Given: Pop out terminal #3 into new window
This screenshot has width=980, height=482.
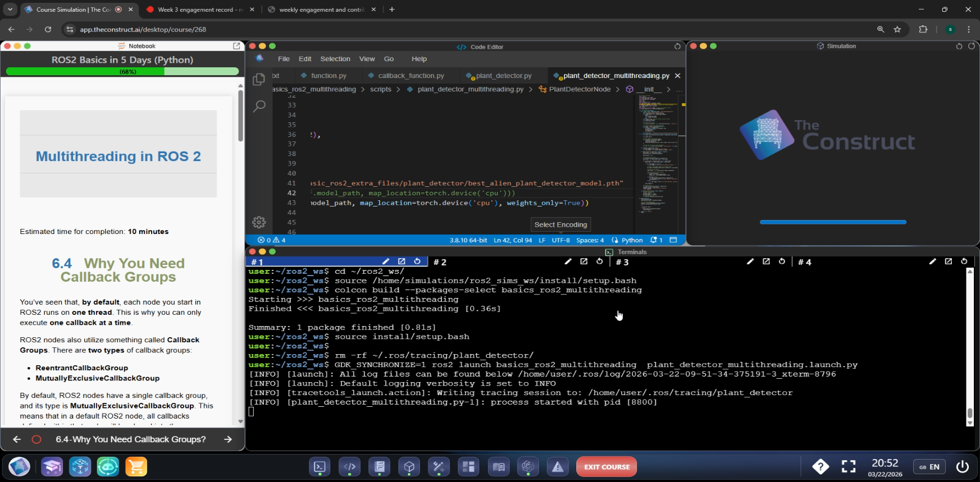Looking at the screenshot, I should pos(766,261).
